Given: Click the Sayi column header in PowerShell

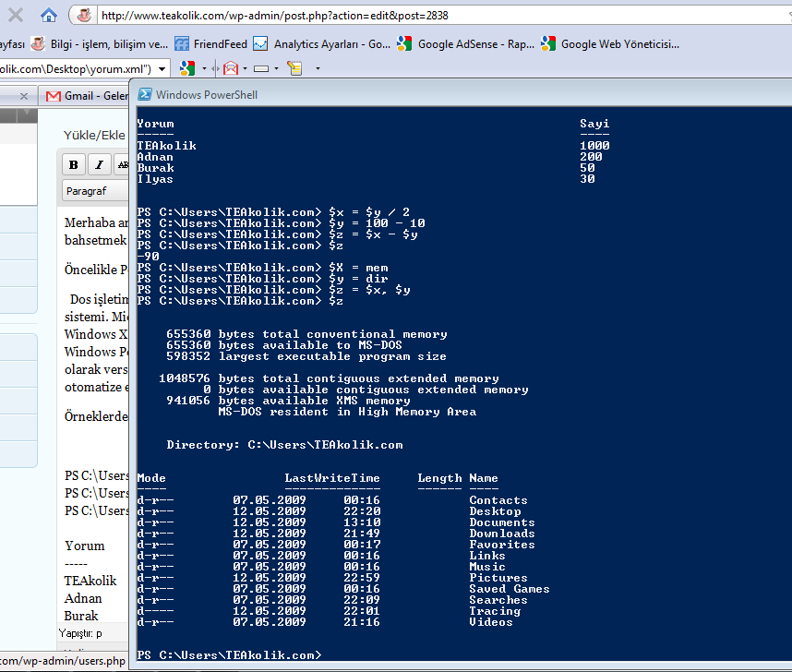Looking at the screenshot, I should (594, 124).
